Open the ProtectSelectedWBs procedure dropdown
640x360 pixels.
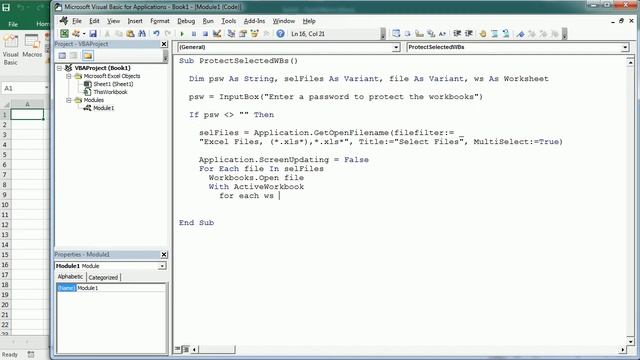click(625, 47)
